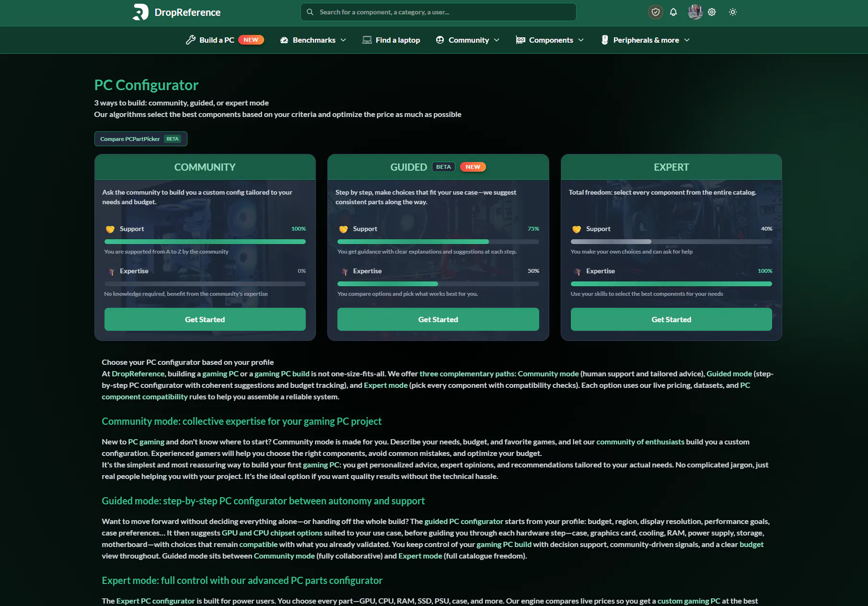Viewport: 868px width, 606px height.
Task: Click the Guided Support 75% progress bar
Action: tap(438, 242)
